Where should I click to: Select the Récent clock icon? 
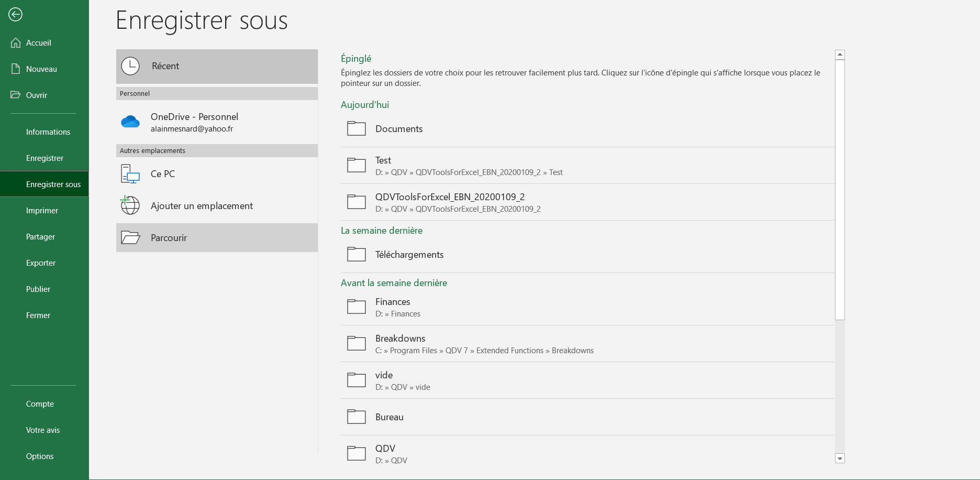click(x=130, y=66)
